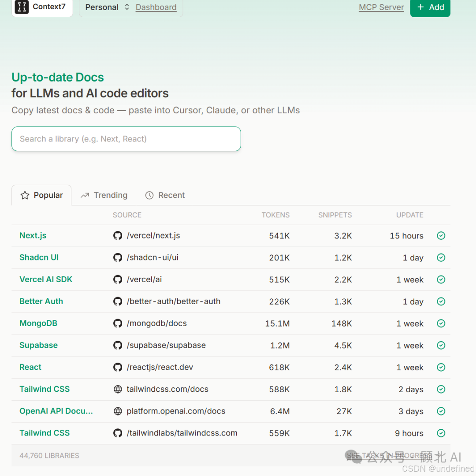This screenshot has width=476, height=476.
Task: Click check status icon for OpenAI API row
Action: (x=441, y=411)
